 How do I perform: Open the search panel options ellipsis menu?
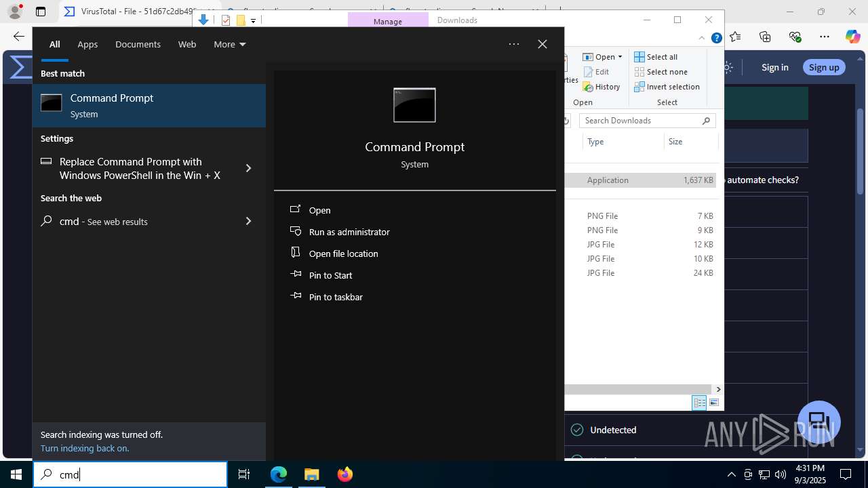[x=514, y=44]
